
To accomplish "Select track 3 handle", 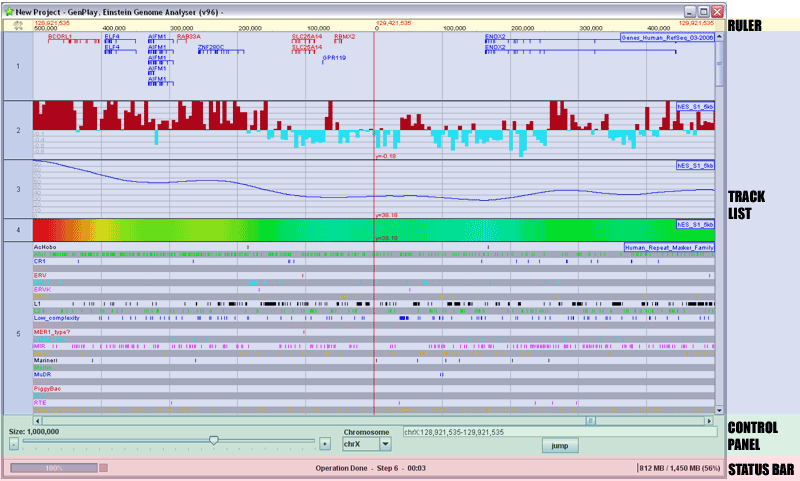I will pos(17,189).
